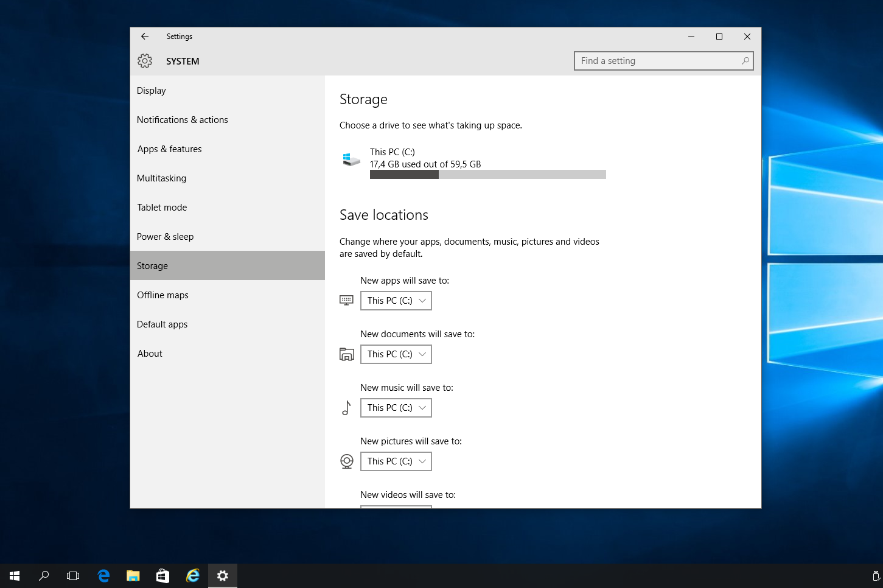This screenshot has height=588, width=883.
Task: Open the Store app on the taskbar
Action: [162, 575]
